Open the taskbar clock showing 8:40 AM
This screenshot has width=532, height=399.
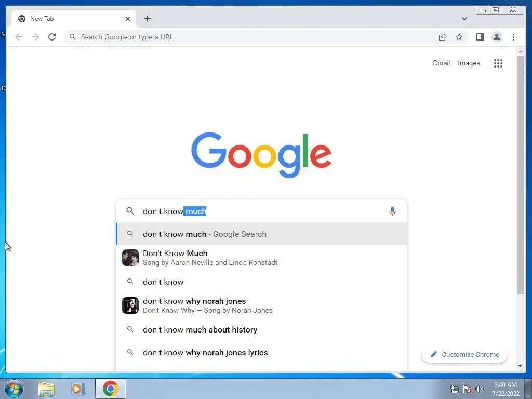click(x=506, y=389)
